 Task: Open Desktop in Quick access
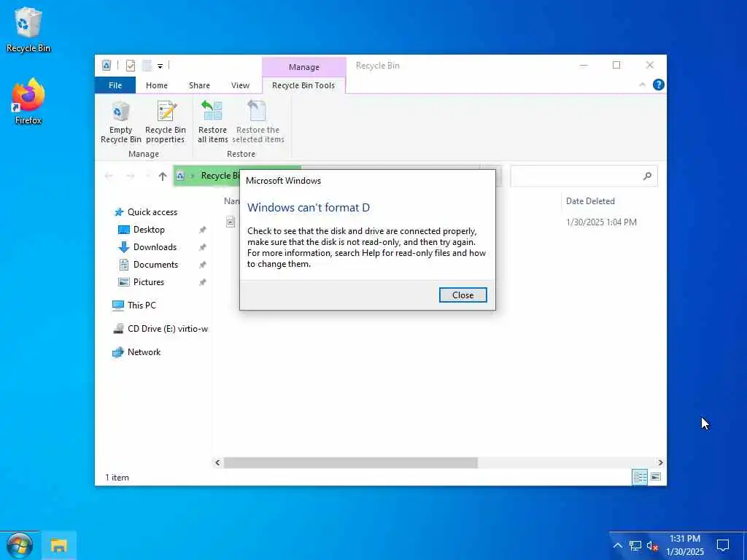pyautogui.click(x=149, y=230)
